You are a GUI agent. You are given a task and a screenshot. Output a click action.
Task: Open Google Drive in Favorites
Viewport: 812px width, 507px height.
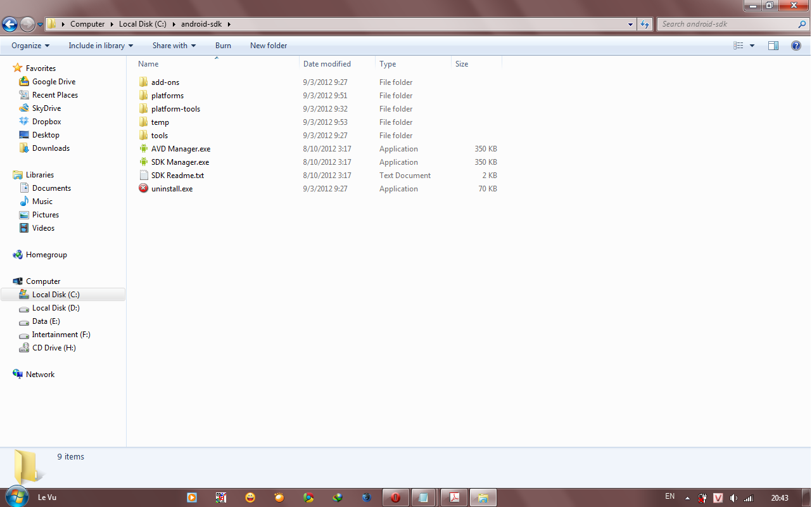click(x=54, y=82)
